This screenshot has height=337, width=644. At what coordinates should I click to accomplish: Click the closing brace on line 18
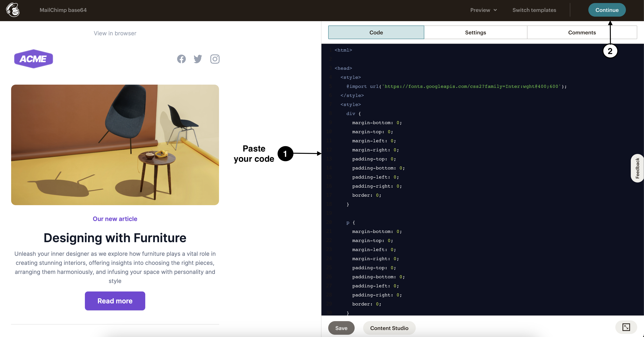[348, 204]
